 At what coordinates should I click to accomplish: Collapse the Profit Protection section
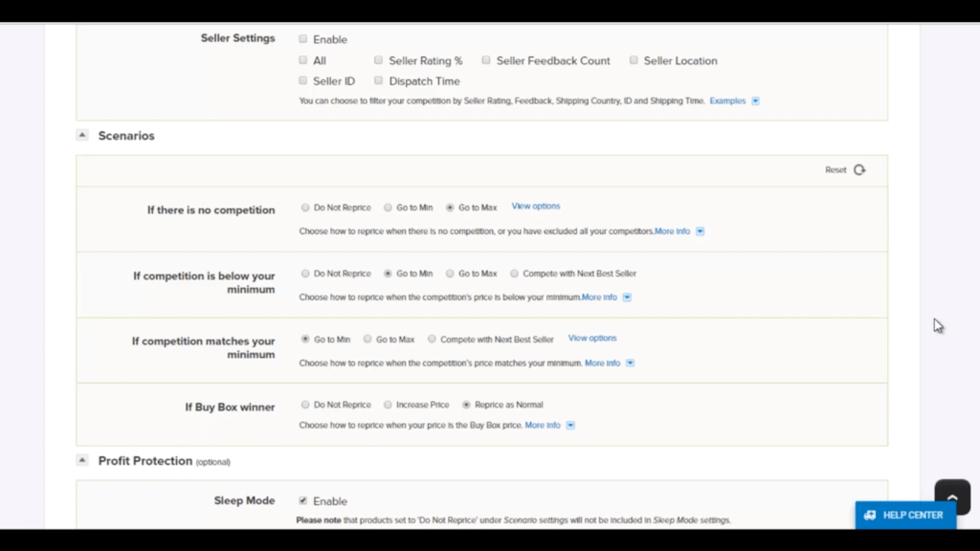82,460
